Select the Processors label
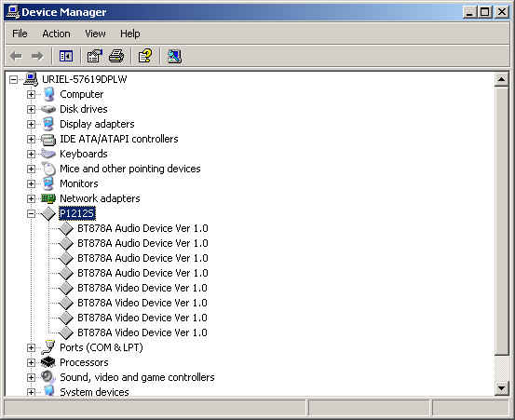Screen dimensions: 515x420 pos(84,362)
